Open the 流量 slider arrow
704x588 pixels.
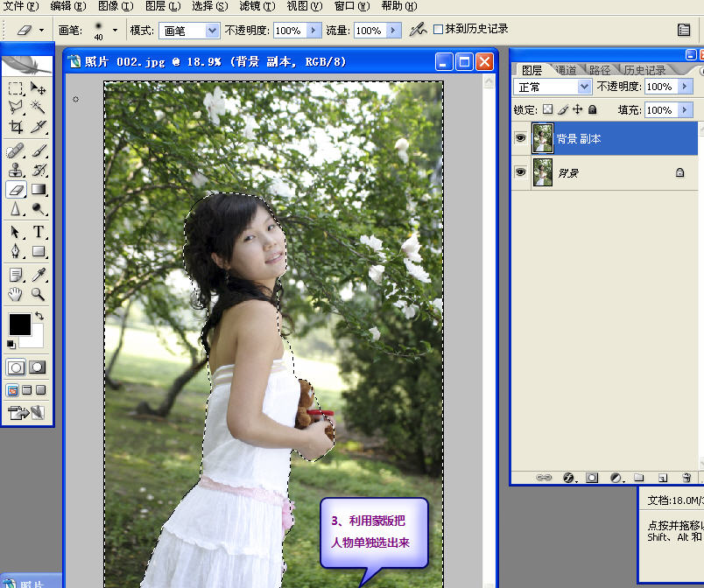pyautogui.click(x=393, y=30)
